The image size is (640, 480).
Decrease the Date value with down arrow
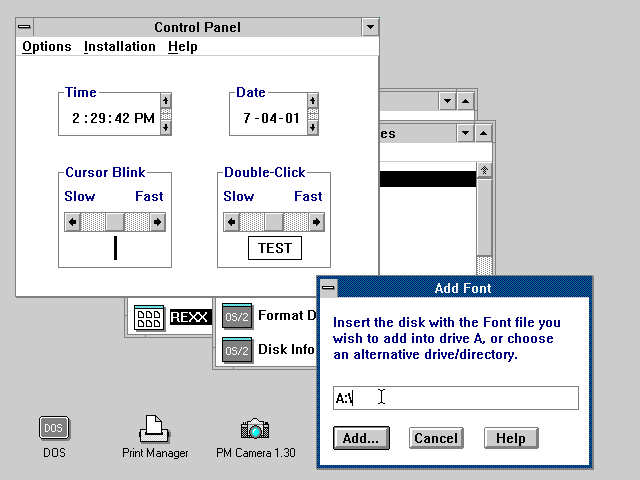313,127
